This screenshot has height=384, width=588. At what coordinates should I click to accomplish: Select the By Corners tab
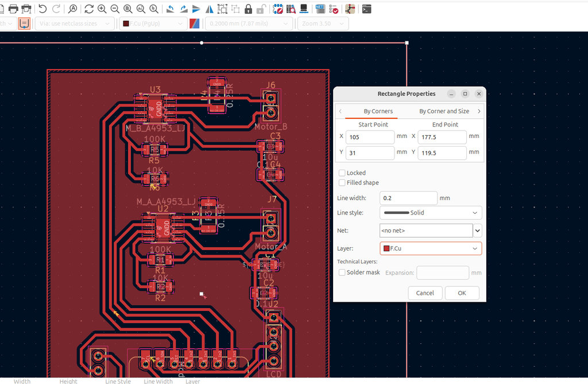tap(378, 111)
